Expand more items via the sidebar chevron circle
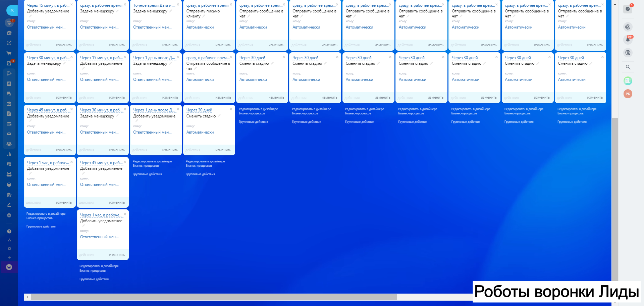 pyautogui.click(x=9, y=215)
